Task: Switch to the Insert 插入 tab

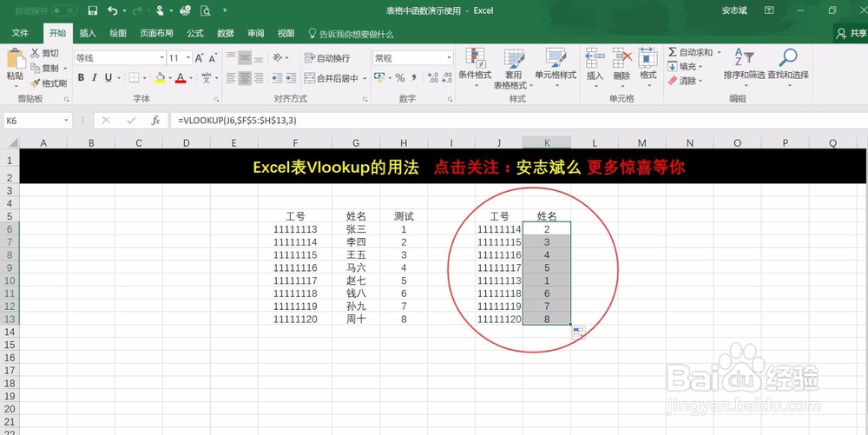Action: [88, 33]
